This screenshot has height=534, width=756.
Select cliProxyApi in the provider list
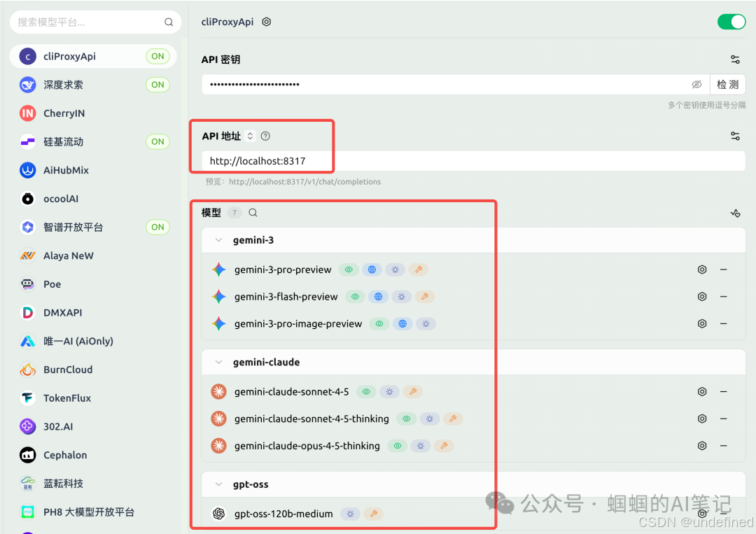pyautogui.click(x=93, y=57)
